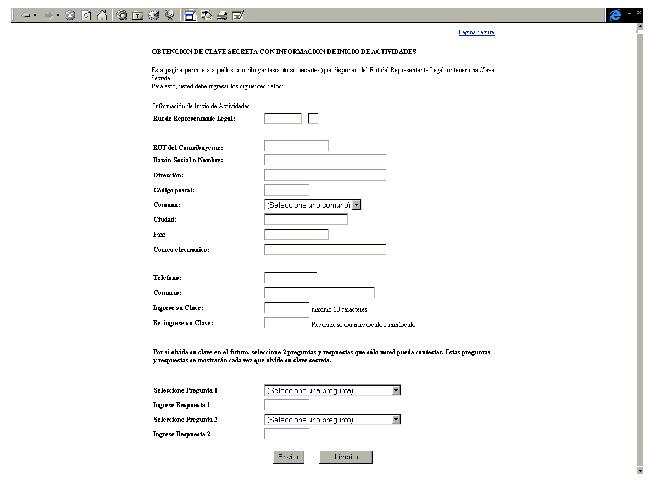Open the Comuna selection dropdown
Screen dimensions: 650x480
pyautogui.click(x=312, y=205)
